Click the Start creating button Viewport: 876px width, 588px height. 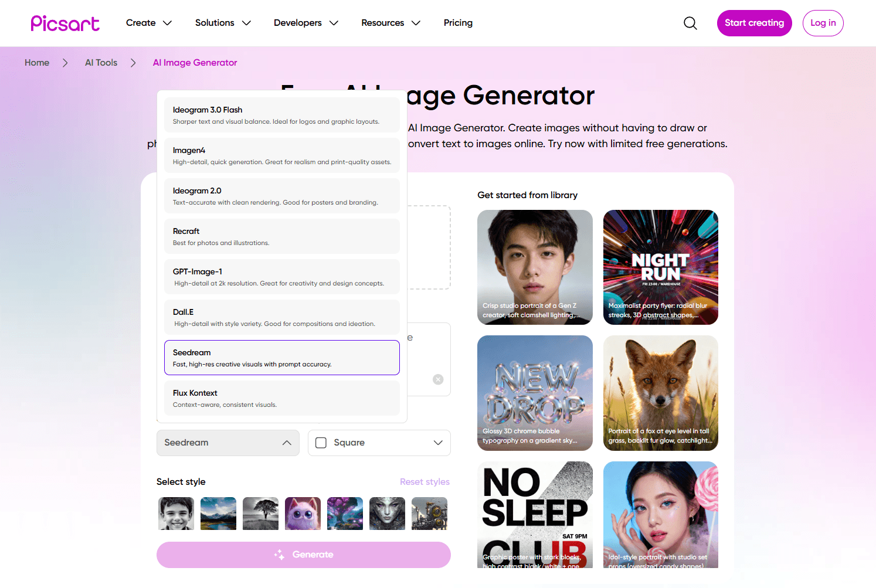[755, 23]
